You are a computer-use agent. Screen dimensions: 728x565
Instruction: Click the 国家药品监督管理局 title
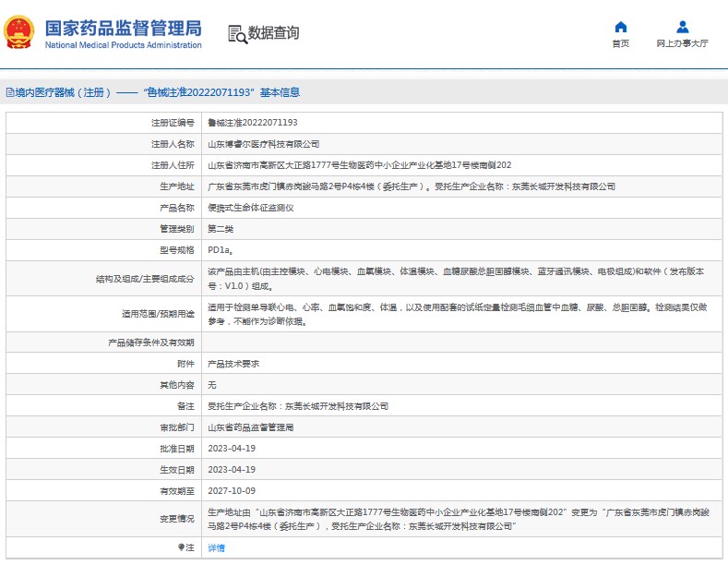point(124,29)
